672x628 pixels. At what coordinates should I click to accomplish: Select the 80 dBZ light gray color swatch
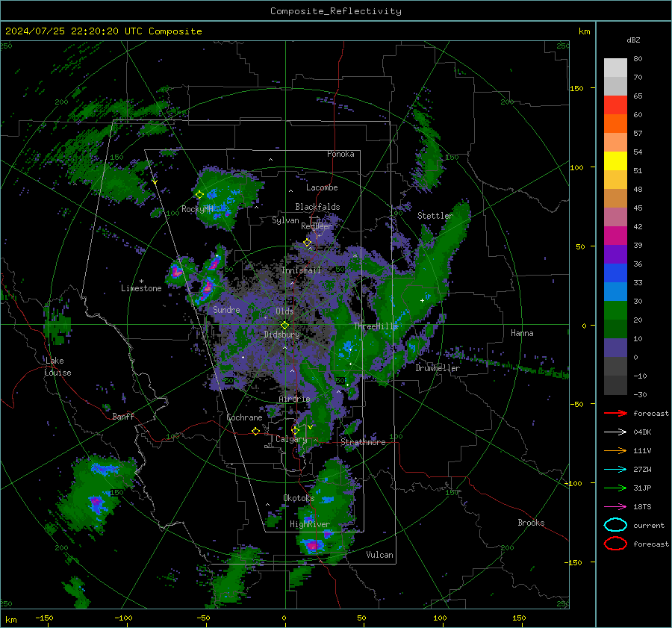pyautogui.click(x=615, y=67)
